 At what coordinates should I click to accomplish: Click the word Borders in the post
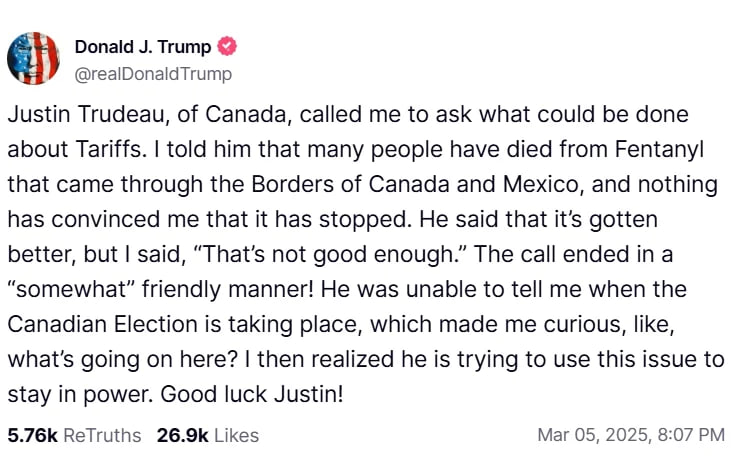coord(293,184)
